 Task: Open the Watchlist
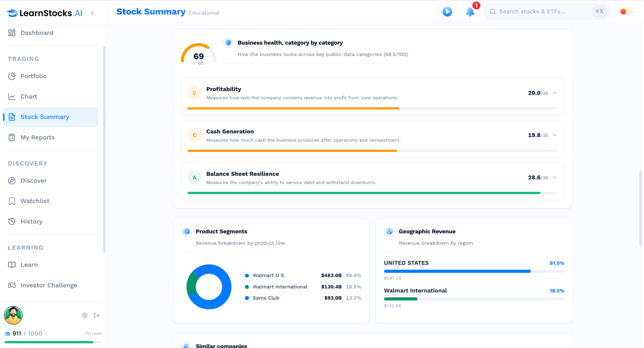[51, 201]
